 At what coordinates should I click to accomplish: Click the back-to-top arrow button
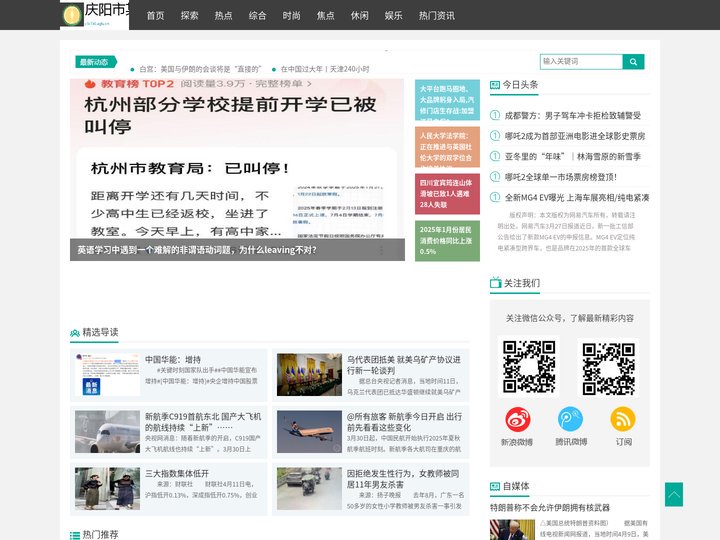tap(674, 494)
